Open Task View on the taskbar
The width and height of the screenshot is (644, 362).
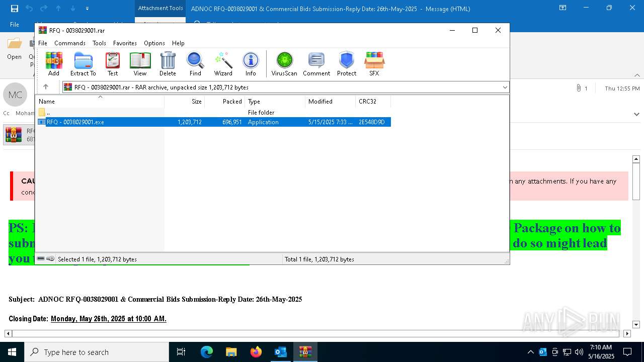click(x=181, y=352)
